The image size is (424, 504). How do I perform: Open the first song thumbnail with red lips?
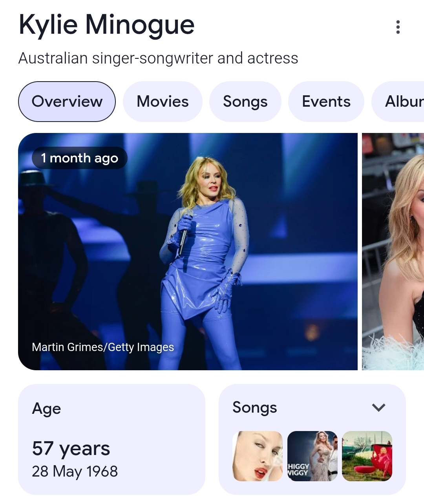pos(258,456)
